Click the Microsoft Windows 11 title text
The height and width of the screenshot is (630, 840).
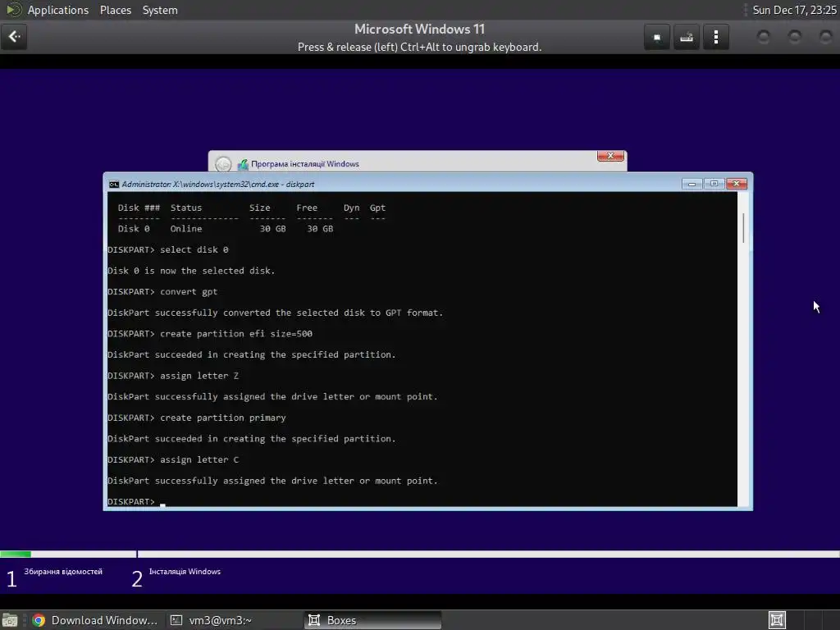419,29
